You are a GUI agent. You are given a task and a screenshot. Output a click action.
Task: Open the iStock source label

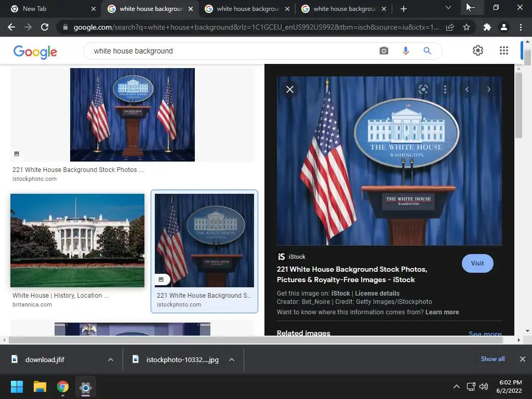[x=291, y=257]
